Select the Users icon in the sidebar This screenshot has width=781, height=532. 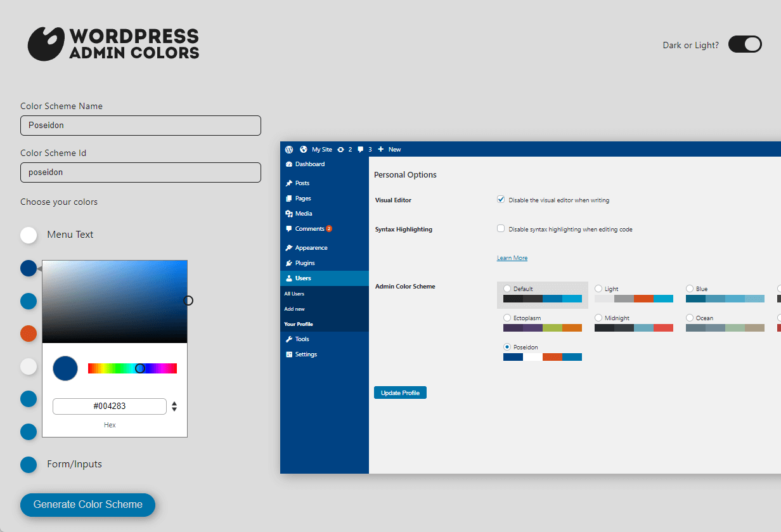point(290,278)
